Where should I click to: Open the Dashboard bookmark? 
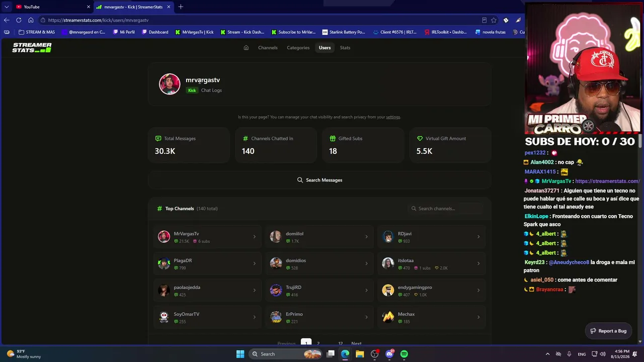tap(155, 32)
